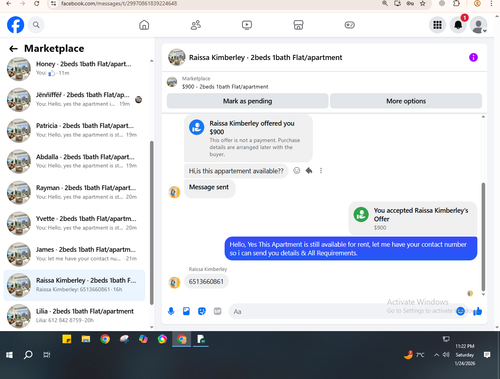
Task: Click the '6513660861' phone number message
Action: (206, 282)
